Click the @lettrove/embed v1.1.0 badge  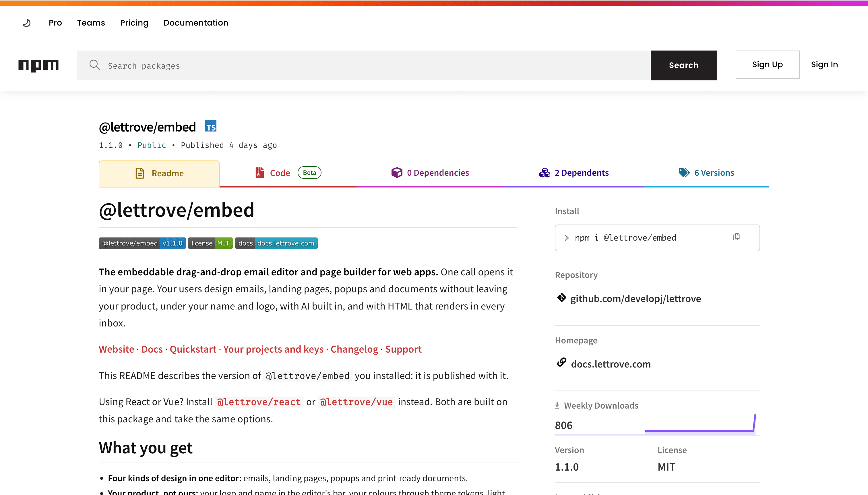[142, 243]
